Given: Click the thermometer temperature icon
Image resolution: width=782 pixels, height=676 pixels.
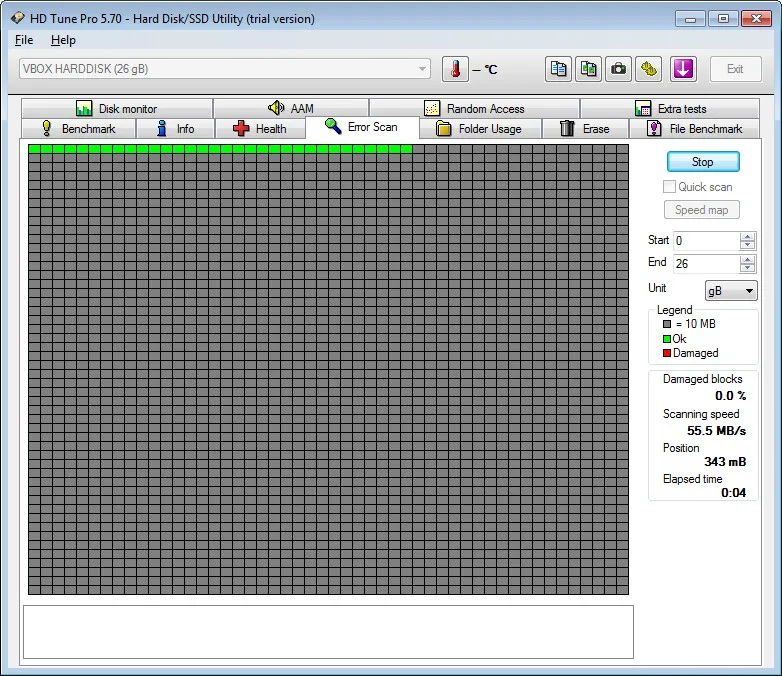Looking at the screenshot, I should point(455,69).
